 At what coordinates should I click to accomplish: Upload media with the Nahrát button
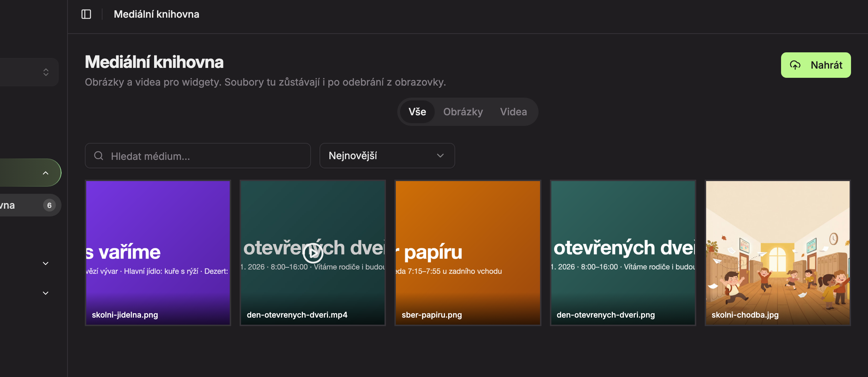click(816, 65)
